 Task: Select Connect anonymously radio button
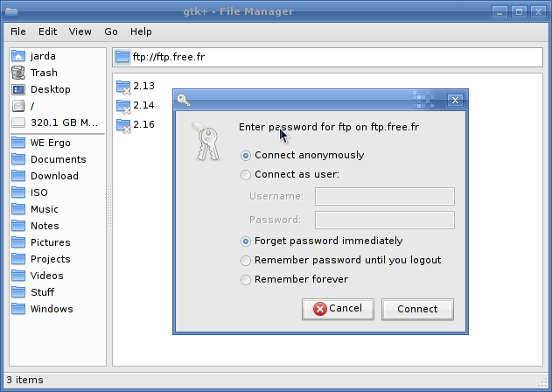[246, 156]
